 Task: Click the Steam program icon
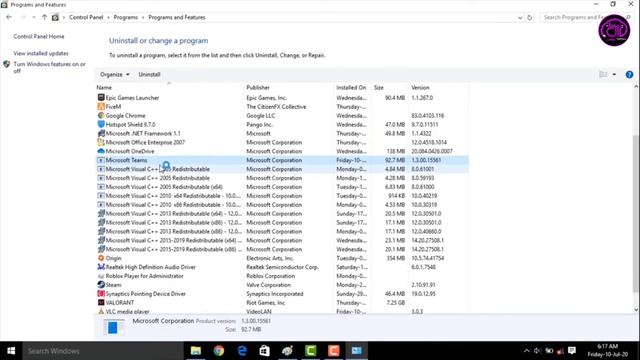coord(101,285)
